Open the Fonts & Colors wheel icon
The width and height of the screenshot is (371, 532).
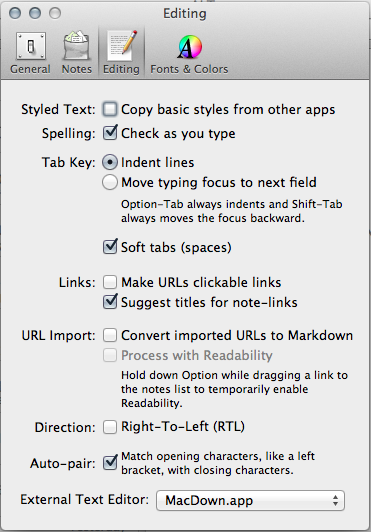point(190,47)
